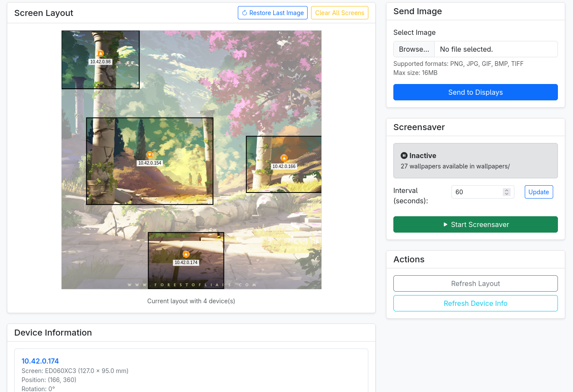This screenshot has height=392, width=573.
Task: Open the Browse file picker
Action: pyautogui.click(x=414, y=49)
